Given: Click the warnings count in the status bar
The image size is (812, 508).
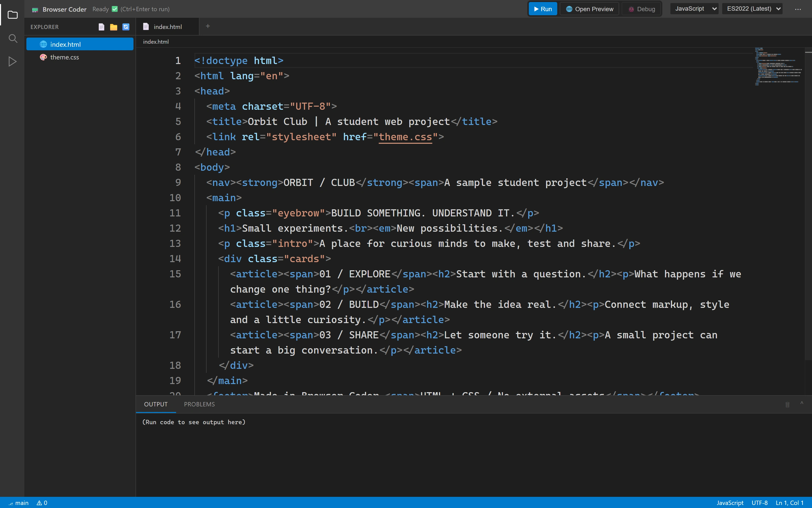Looking at the screenshot, I should (x=42, y=503).
